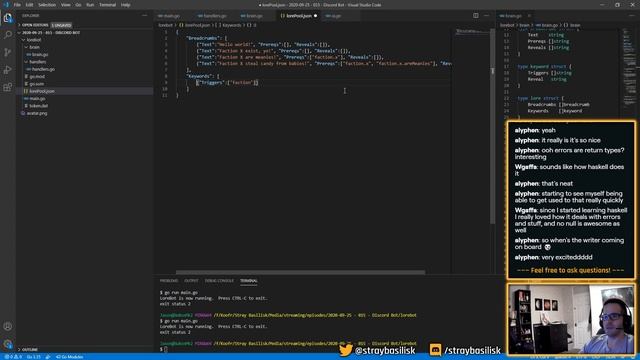This screenshot has height=360, width=640.
Task: Select the Terminal panel tab
Action: [249, 281]
